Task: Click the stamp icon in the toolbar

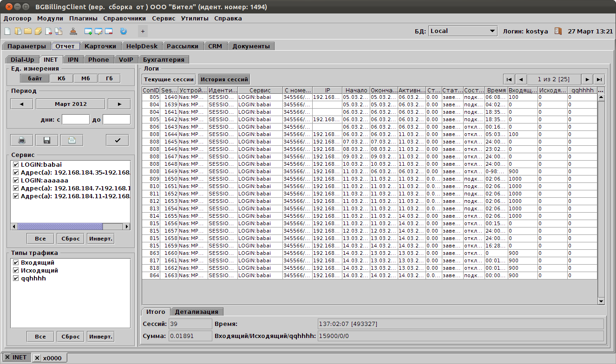Action: coord(73,32)
